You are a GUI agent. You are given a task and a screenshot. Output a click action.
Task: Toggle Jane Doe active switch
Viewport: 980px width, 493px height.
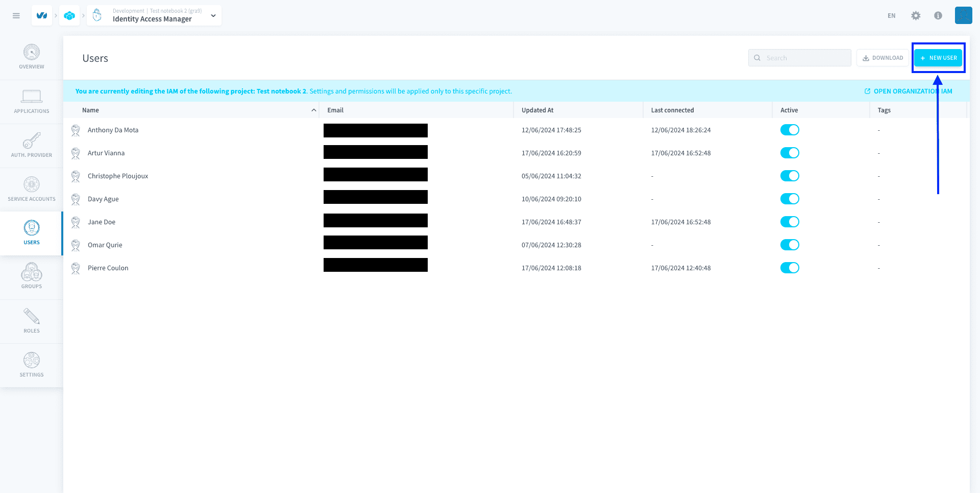coord(790,222)
